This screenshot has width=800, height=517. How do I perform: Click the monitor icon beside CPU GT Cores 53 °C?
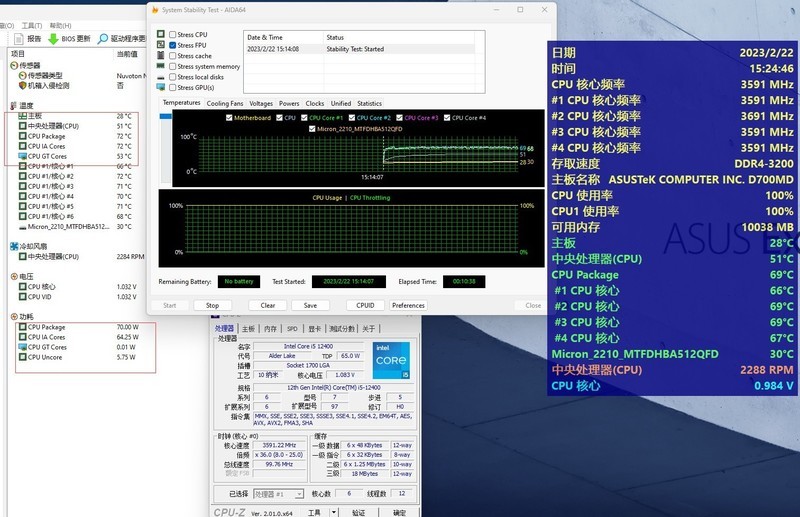[22, 156]
